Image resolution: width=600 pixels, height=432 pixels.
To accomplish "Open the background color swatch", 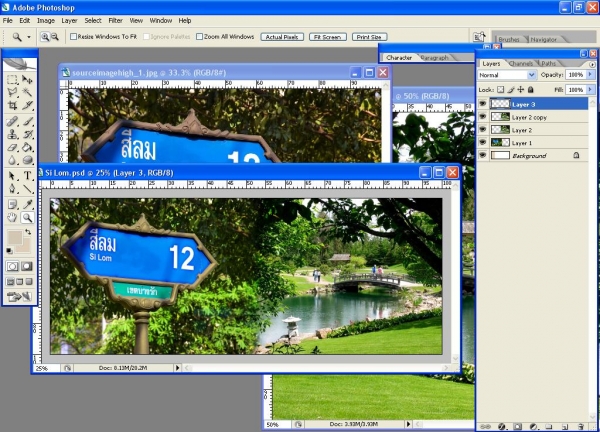I will click(x=25, y=247).
